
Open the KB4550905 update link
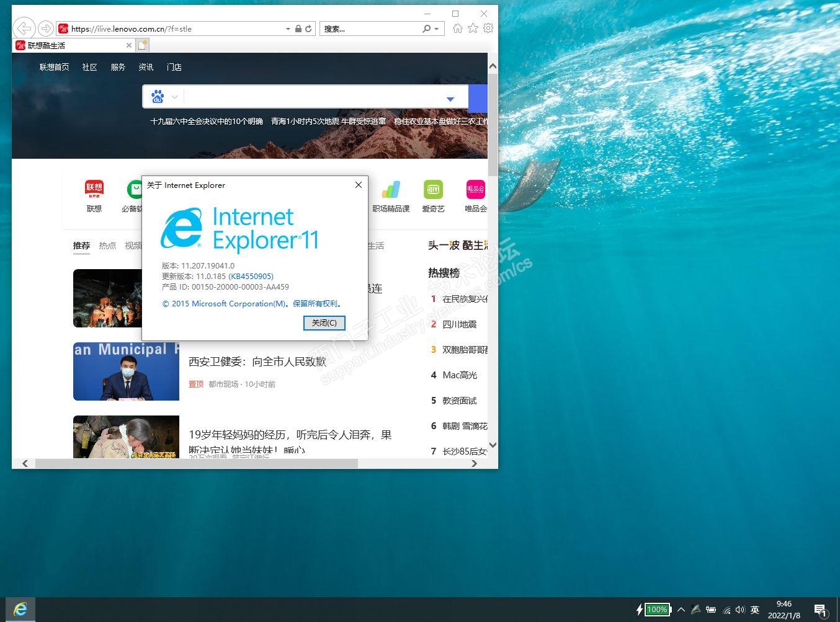point(251,276)
